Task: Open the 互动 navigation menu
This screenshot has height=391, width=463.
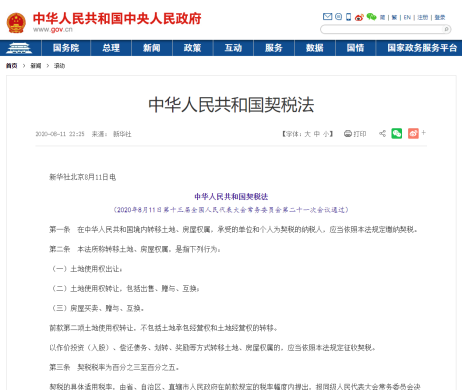Action: click(x=233, y=48)
